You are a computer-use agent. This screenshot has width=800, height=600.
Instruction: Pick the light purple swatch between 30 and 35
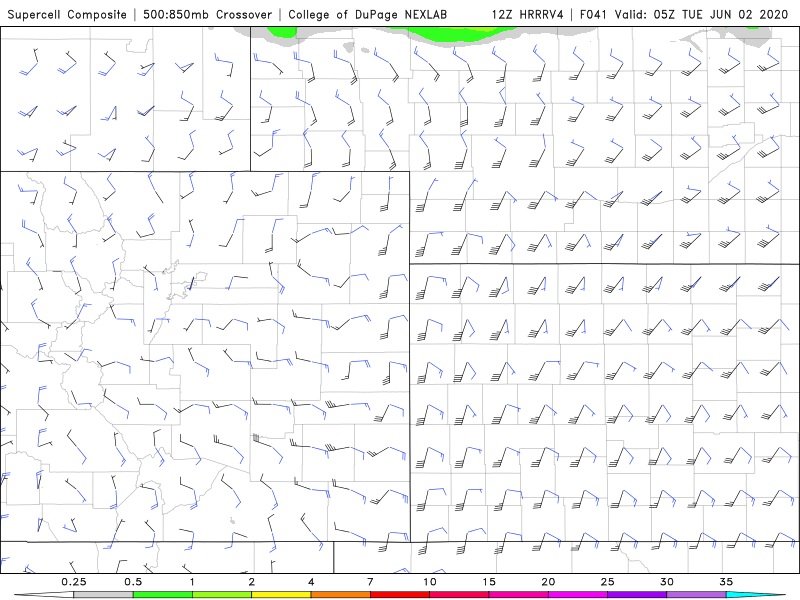pyautogui.click(x=696, y=595)
